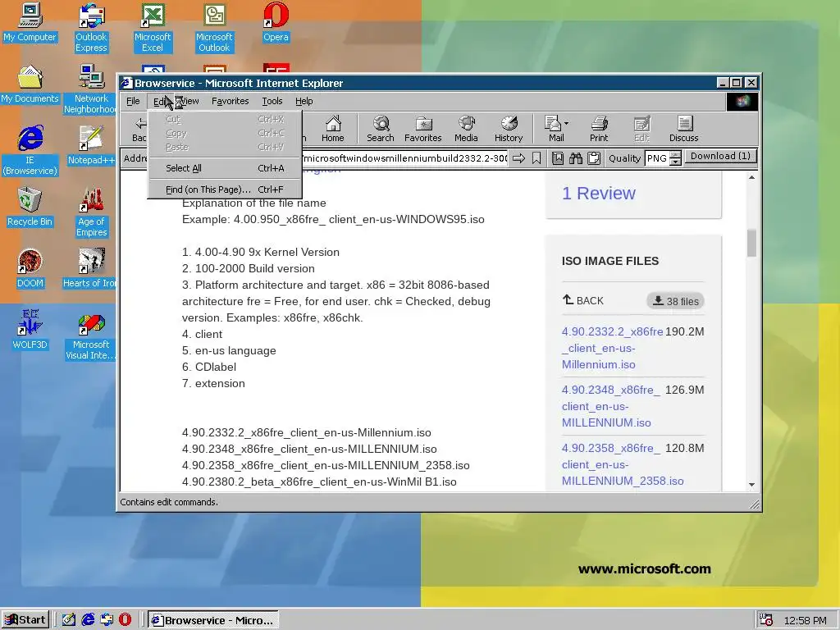Launch Microsoft Excel desktop shortcut
Screen dimensions: 840x630
153,28
